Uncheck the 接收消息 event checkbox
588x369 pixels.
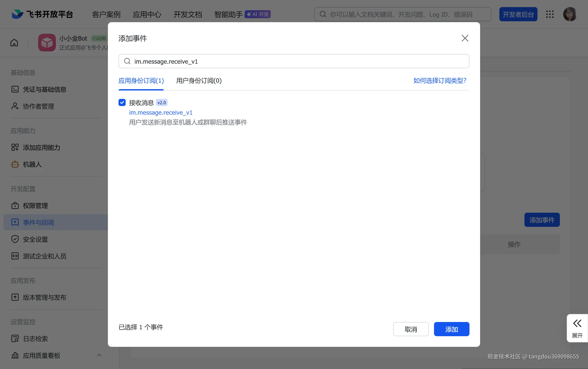coord(122,102)
